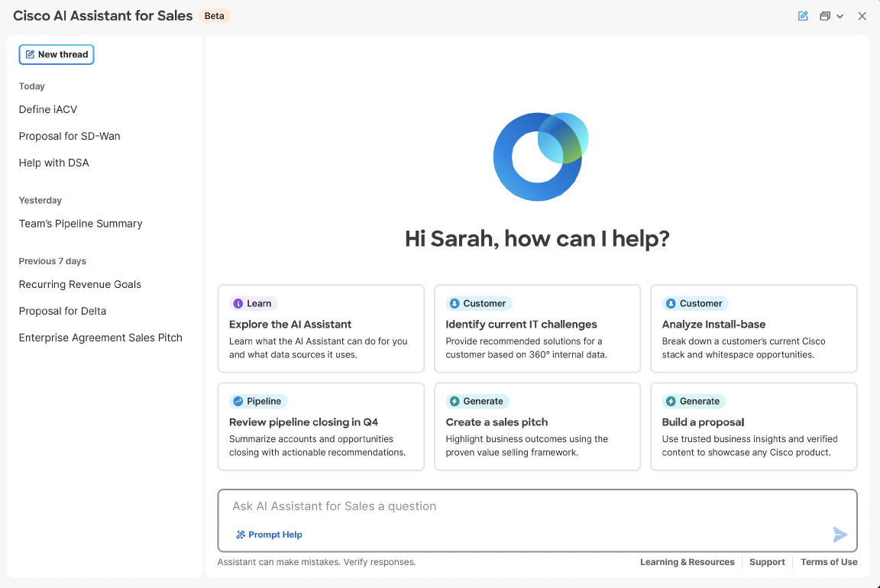The image size is (880, 588).
Task: Click the Yesterday section heading
Action: tap(40, 200)
